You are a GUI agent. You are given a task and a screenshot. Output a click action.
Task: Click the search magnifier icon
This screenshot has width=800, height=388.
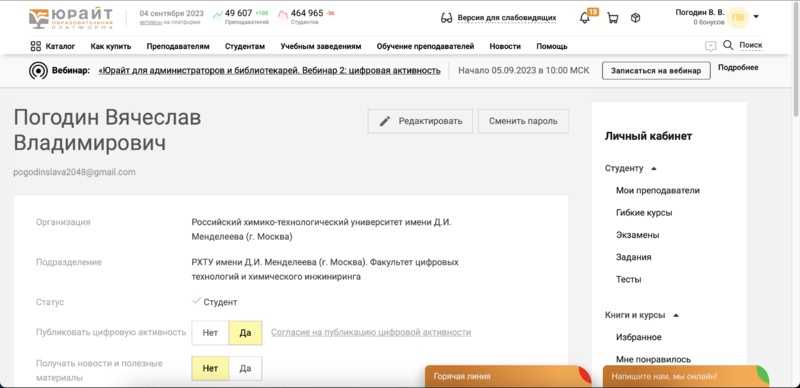[728, 45]
